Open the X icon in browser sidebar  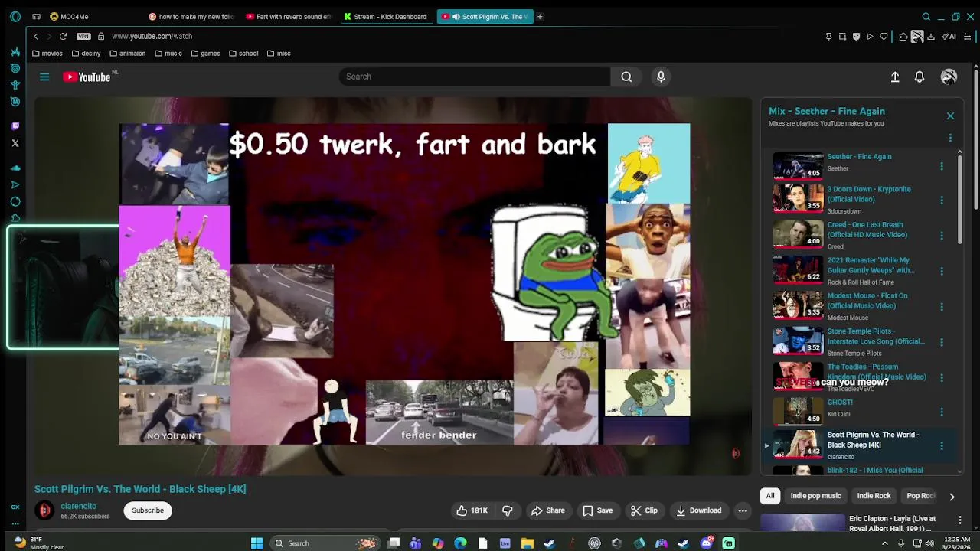(x=15, y=143)
